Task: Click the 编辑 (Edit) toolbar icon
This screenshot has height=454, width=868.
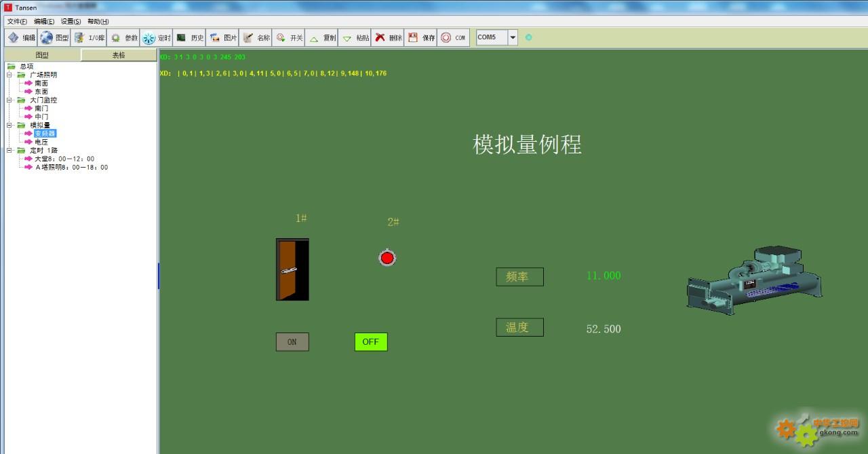Action: point(14,38)
